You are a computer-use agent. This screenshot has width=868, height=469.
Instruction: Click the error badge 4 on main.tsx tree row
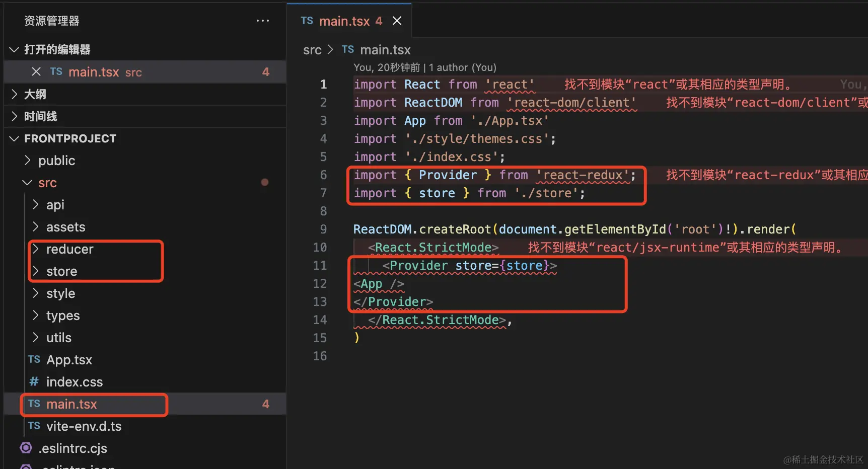(x=266, y=404)
